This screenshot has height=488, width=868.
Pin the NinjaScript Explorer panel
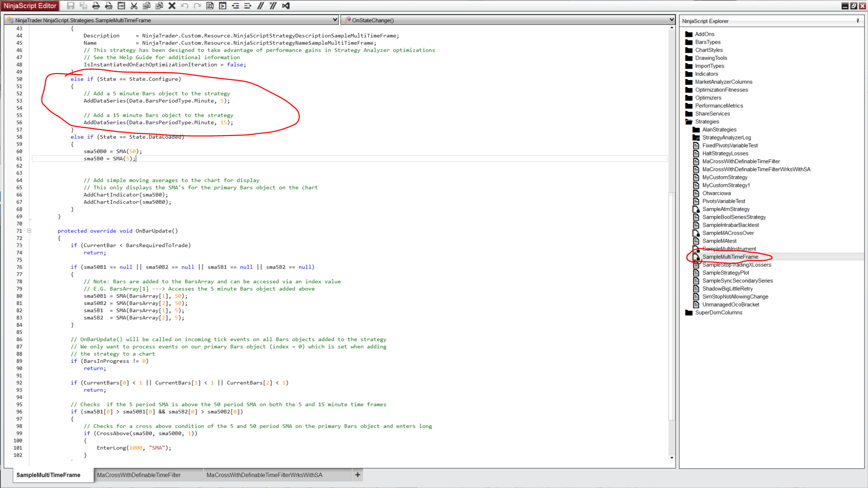click(x=858, y=21)
